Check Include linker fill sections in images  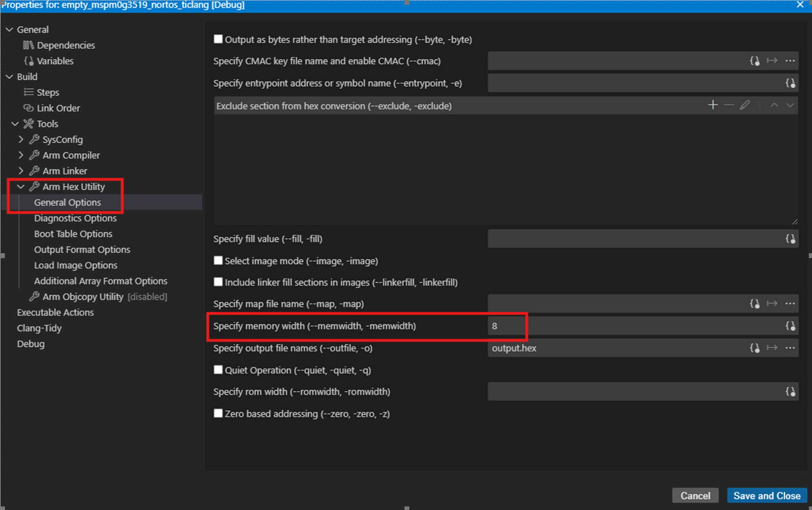[x=218, y=282]
